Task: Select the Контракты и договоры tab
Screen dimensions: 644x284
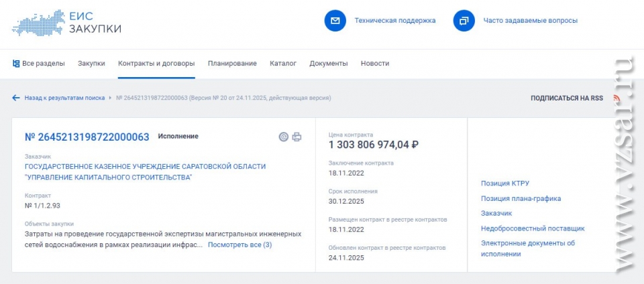Action: click(156, 64)
